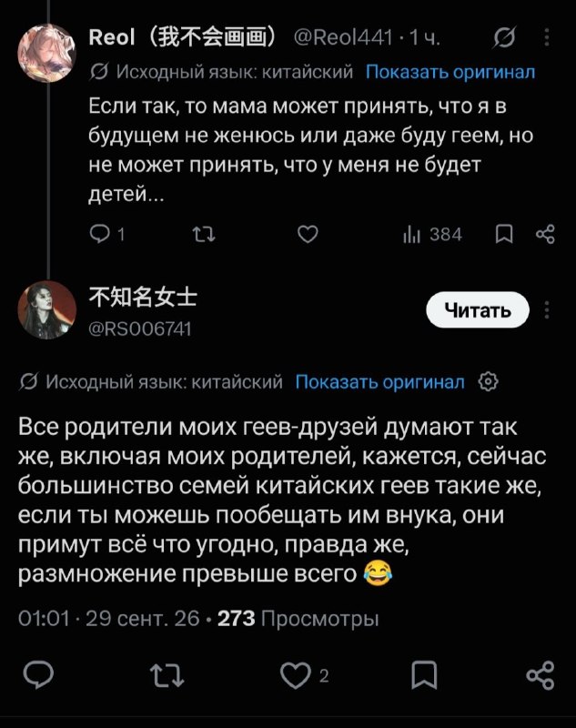Bookmark the main post
This screenshot has height=728, width=576.
tap(424, 674)
